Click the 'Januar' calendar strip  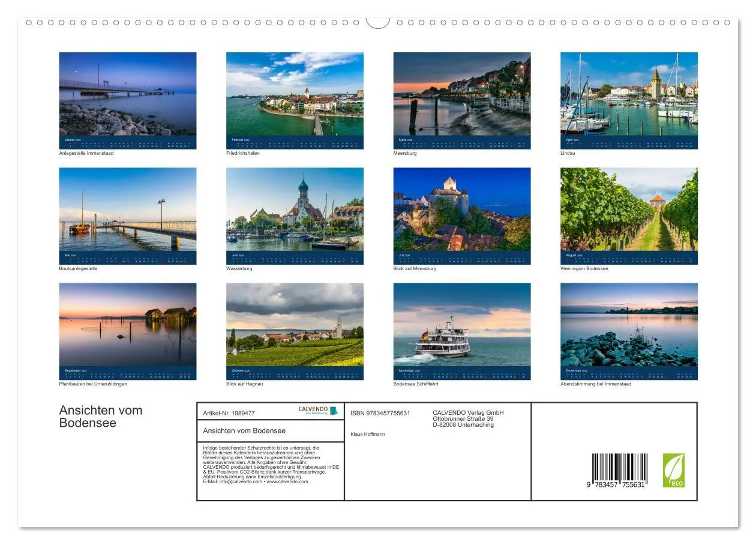[x=127, y=142]
